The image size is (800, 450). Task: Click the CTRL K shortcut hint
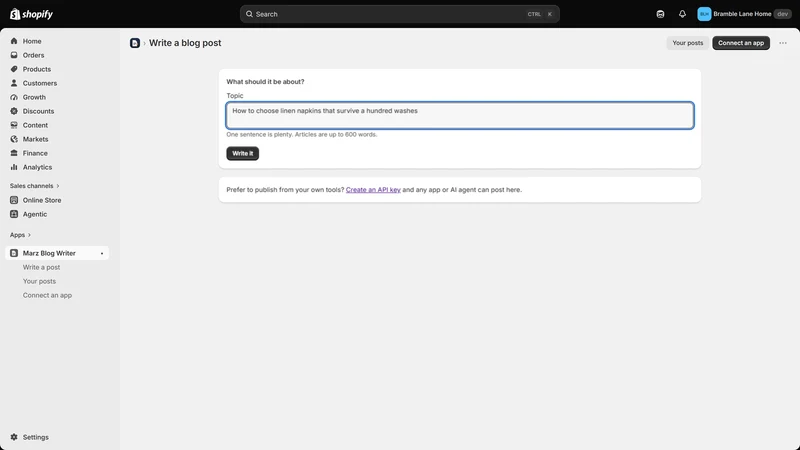(540, 14)
